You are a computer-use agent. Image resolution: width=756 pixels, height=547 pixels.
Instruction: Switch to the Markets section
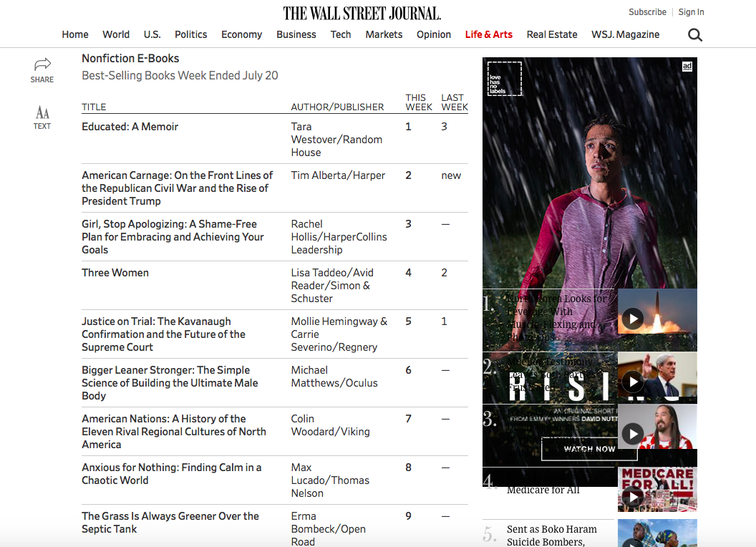point(384,34)
